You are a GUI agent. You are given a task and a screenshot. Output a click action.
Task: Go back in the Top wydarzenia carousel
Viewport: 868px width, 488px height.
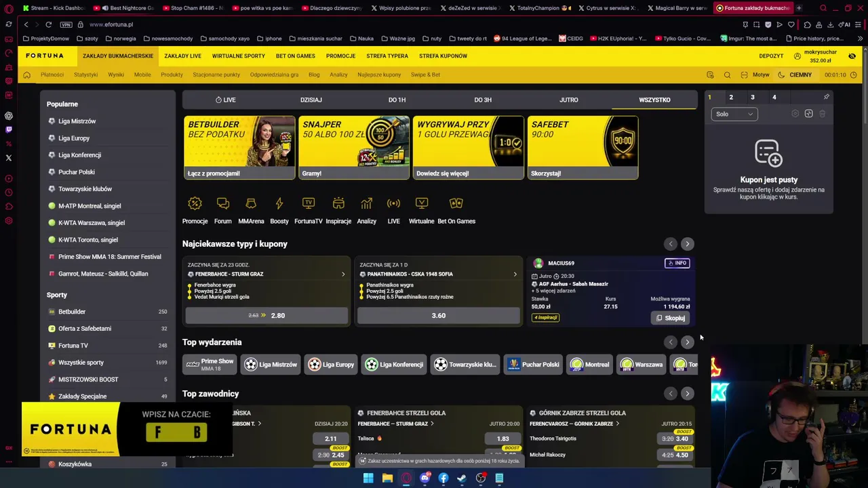click(x=671, y=342)
